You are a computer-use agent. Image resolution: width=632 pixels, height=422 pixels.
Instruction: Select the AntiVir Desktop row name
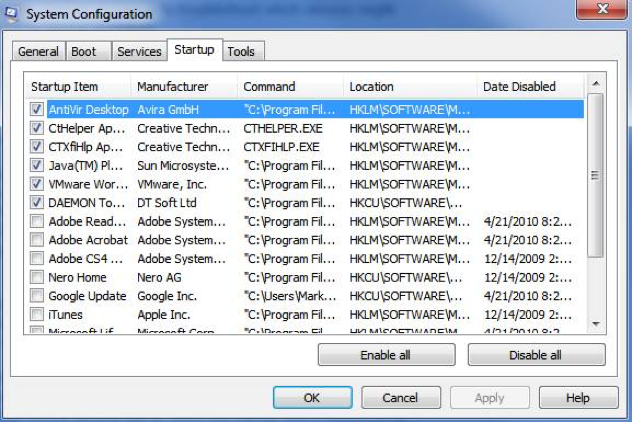coord(89,110)
